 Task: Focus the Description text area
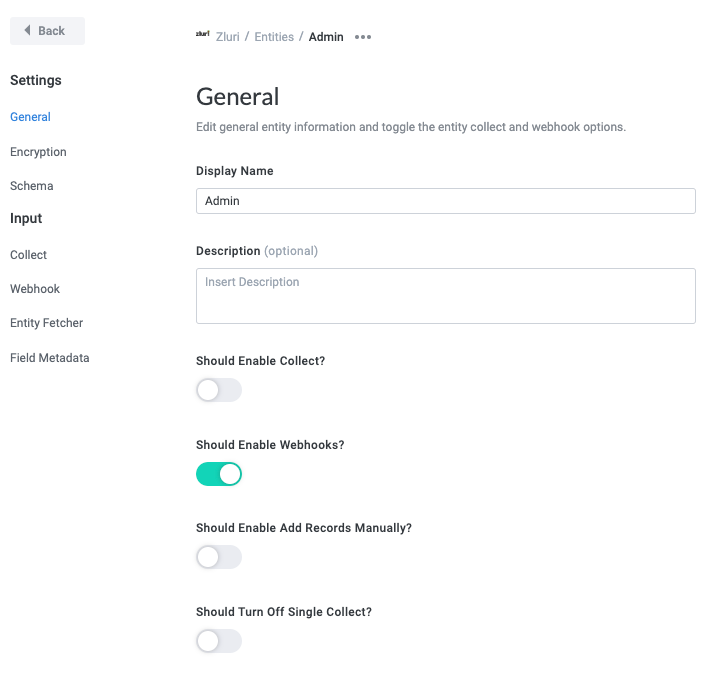click(445, 295)
